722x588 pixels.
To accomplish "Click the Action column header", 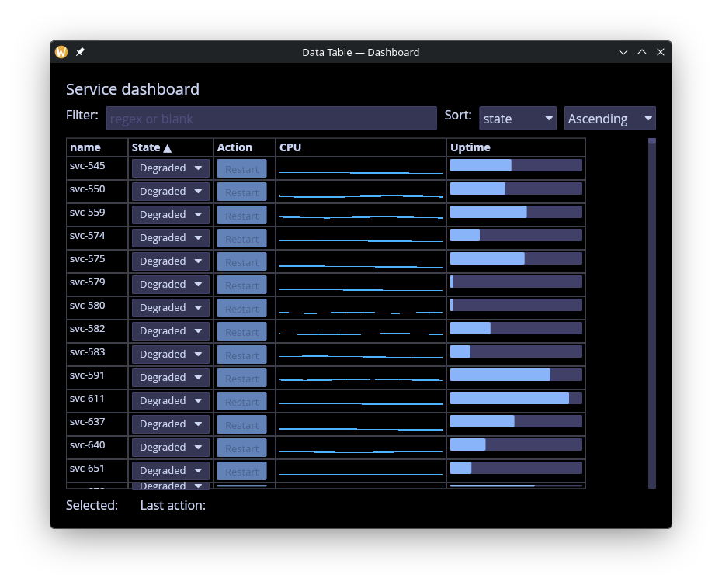I will click(x=245, y=147).
